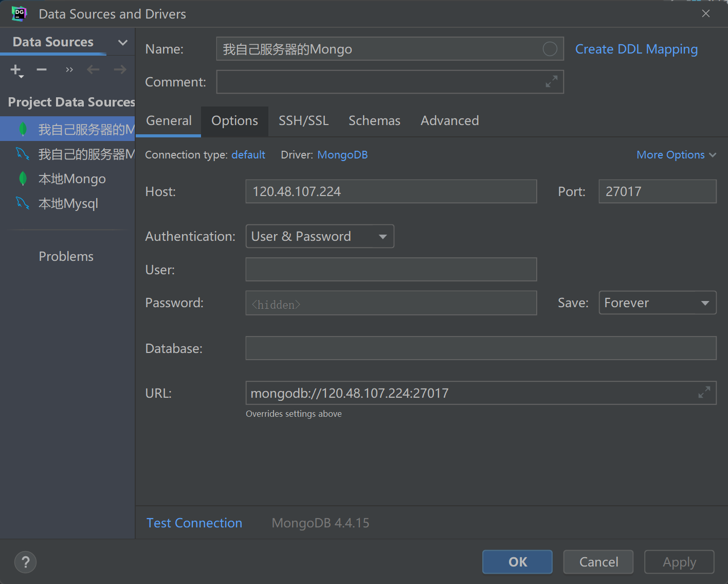The width and height of the screenshot is (728, 584).
Task: Focus the Name input field
Action: click(390, 49)
